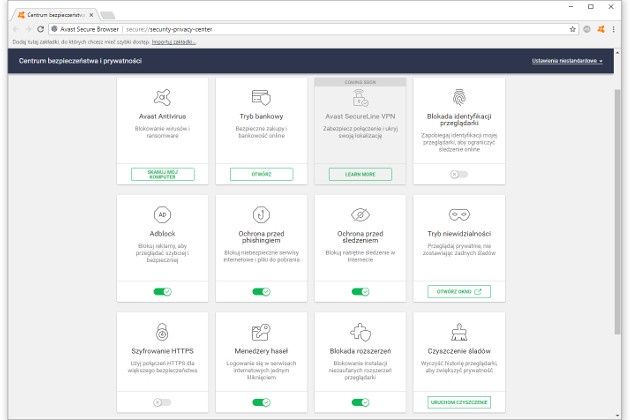Click the Adblock AD icon
Screen dimensions: 630x420
click(x=162, y=215)
